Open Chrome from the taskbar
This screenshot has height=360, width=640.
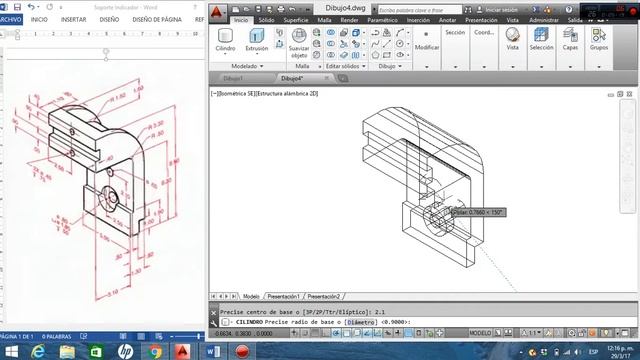[154, 351]
